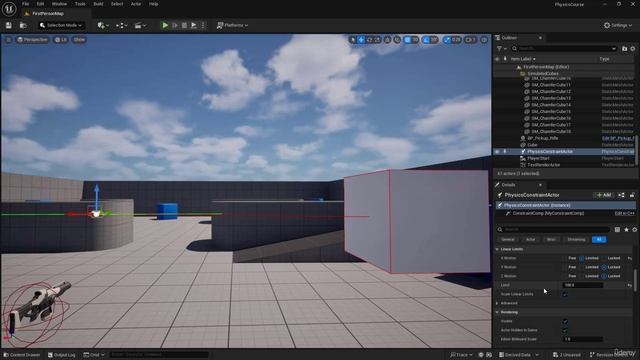Select SM_ChamferCube11 in the Outliner
This screenshot has height=360, width=640.
(x=551, y=85)
